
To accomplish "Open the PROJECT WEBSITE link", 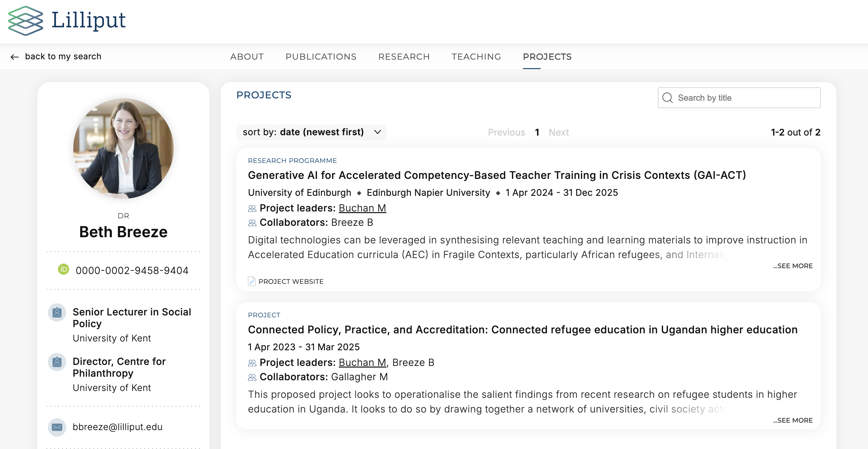I will 291,282.
